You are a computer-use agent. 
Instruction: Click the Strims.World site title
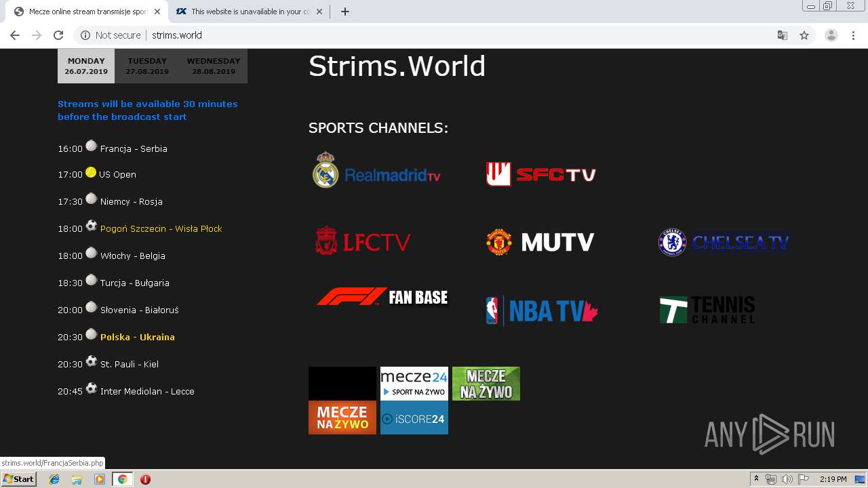397,66
